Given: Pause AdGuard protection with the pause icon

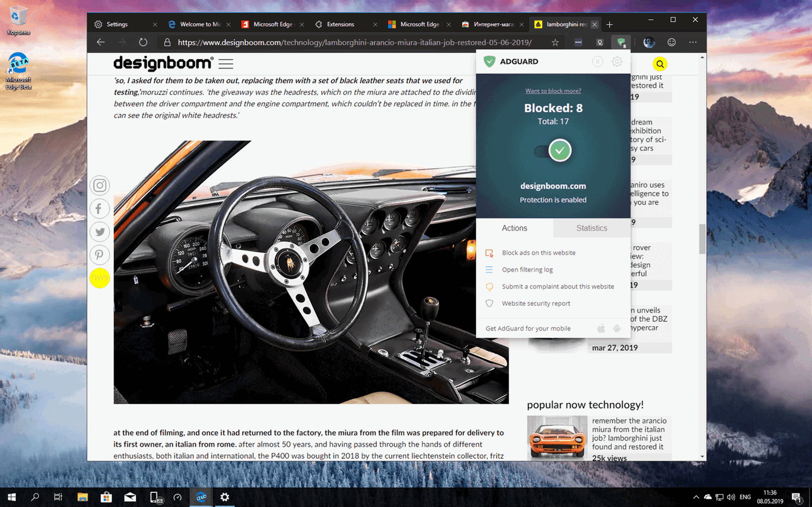Looking at the screenshot, I should pyautogui.click(x=598, y=62).
